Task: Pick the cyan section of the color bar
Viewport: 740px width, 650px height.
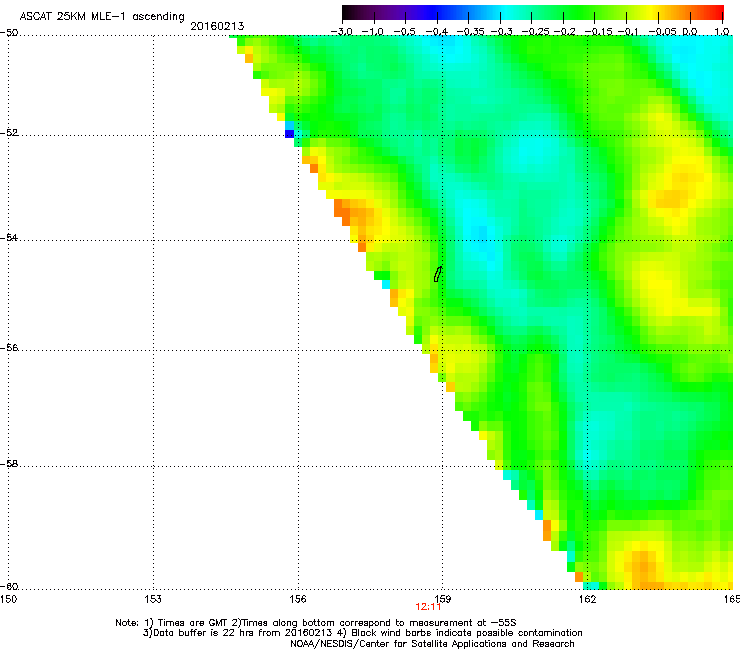Action: tap(505, 12)
